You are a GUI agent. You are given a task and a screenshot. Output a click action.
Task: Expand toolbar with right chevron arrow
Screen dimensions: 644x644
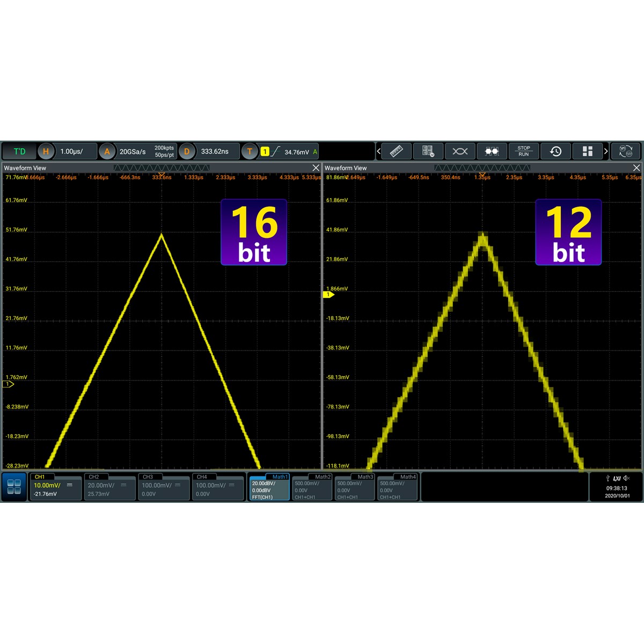pos(606,151)
